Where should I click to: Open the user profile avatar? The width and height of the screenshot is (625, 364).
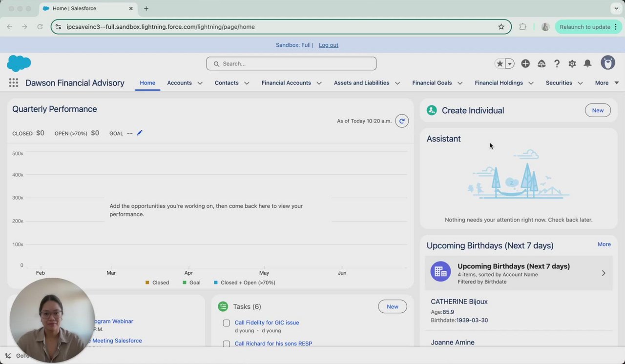click(608, 63)
